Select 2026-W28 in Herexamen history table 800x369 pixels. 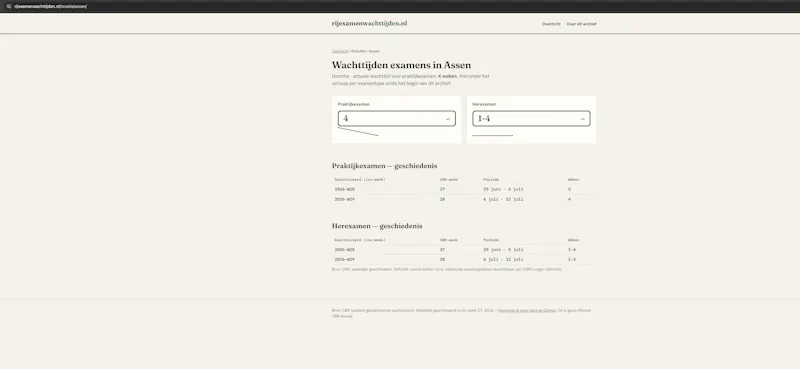(x=344, y=250)
